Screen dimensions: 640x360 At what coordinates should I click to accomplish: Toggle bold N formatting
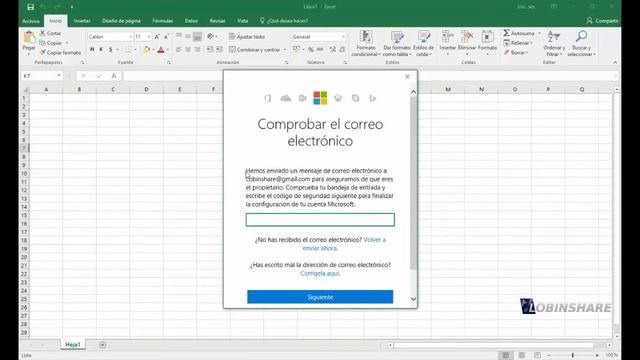click(92, 49)
